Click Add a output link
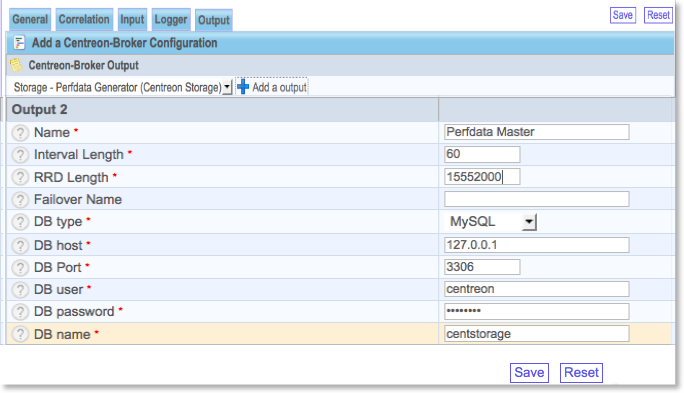684x393 pixels. click(x=279, y=87)
